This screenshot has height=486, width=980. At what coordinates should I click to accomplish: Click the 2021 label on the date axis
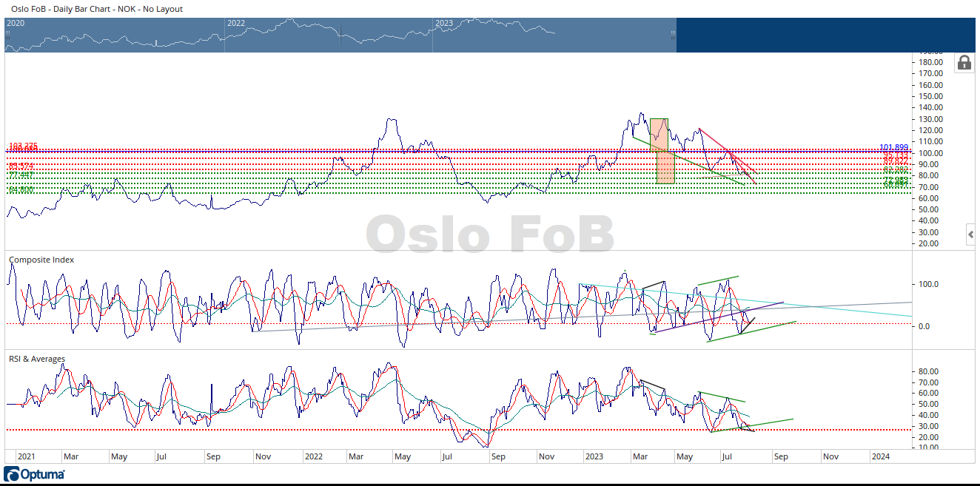(27, 456)
